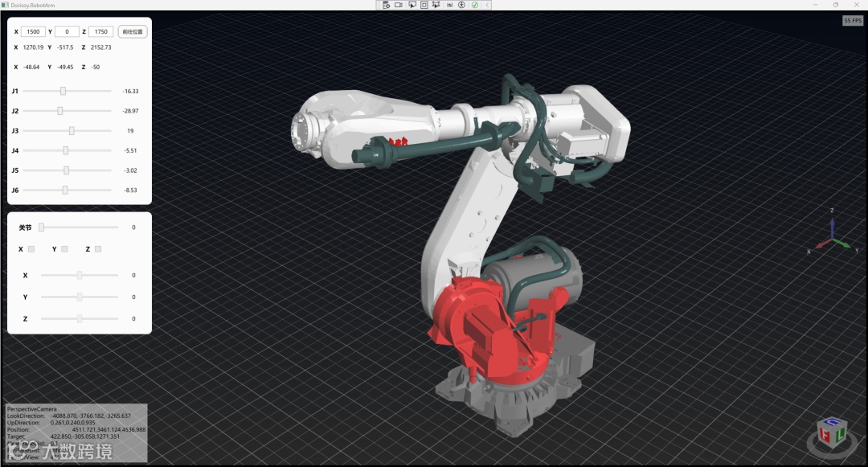Toggle display layout adorners icon
This screenshot has height=467, width=868.
[x=424, y=5]
